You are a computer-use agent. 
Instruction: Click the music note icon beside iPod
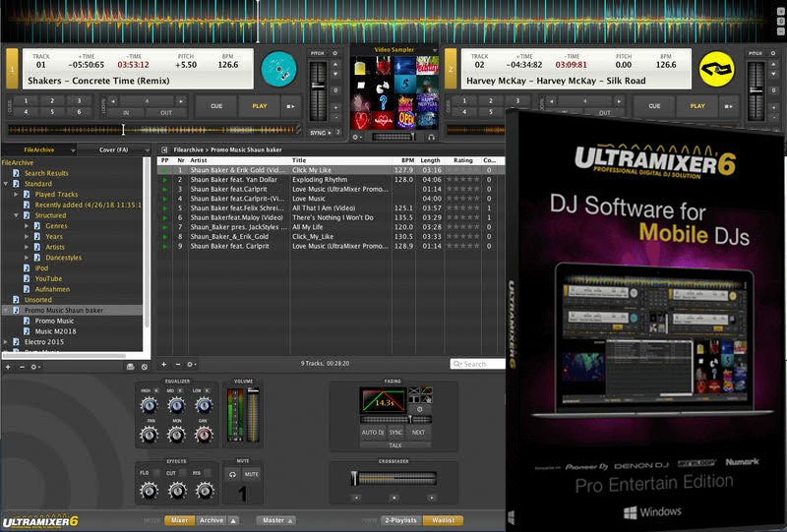pyautogui.click(x=27, y=268)
